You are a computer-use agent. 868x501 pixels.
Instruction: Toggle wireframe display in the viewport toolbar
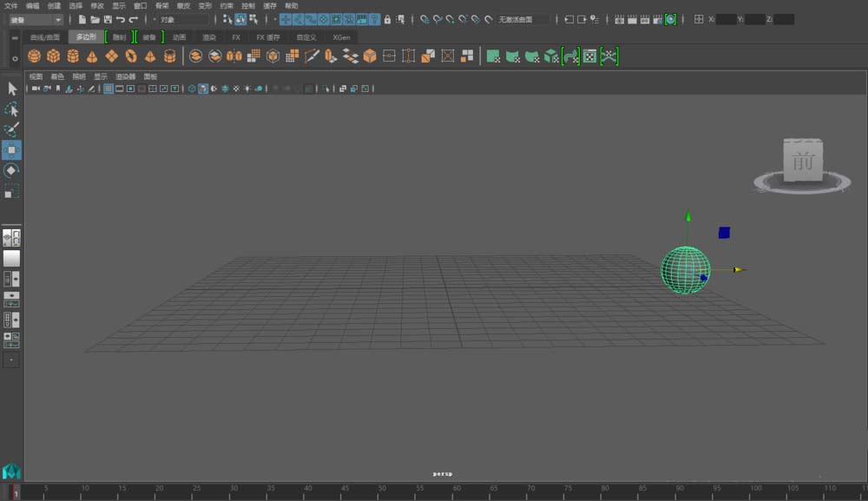pos(192,89)
